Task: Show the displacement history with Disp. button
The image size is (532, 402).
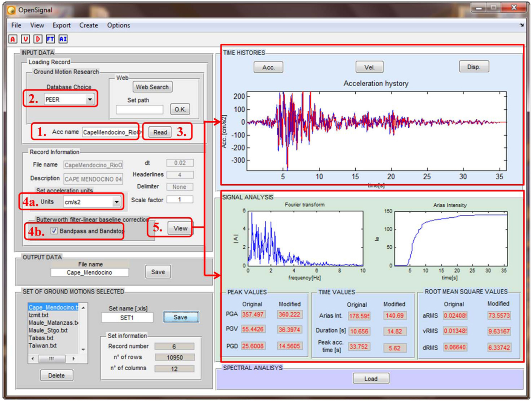Action: (474, 67)
